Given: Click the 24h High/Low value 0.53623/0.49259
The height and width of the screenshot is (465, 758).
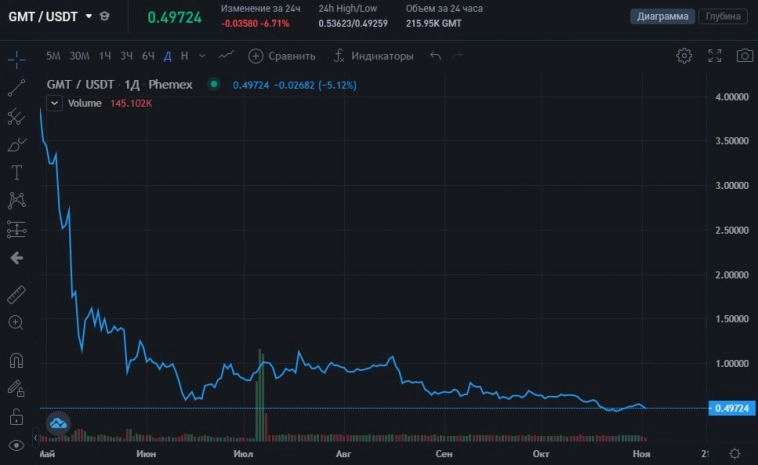Looking at the screenshot, I should [353, 23].
